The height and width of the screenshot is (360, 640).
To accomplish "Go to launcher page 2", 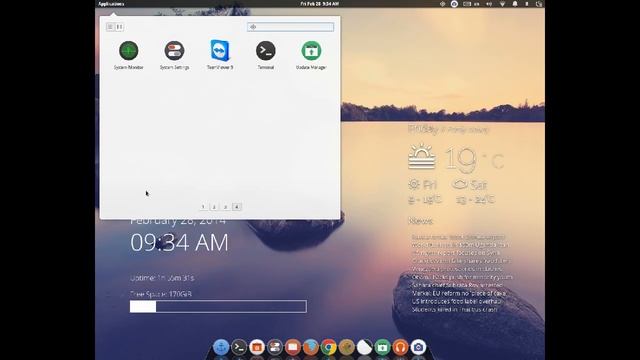I will click(214, 207).
